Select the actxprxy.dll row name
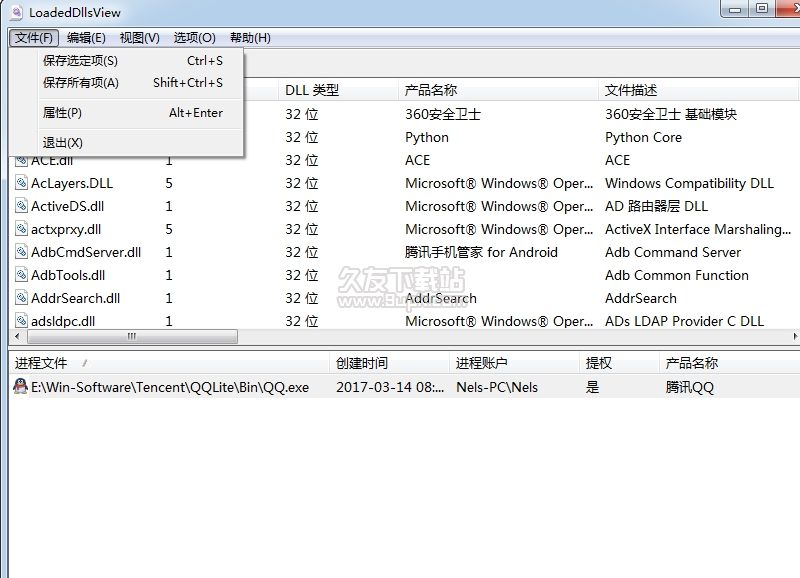The width and height of the screenshot is (800, 578). 66,230
